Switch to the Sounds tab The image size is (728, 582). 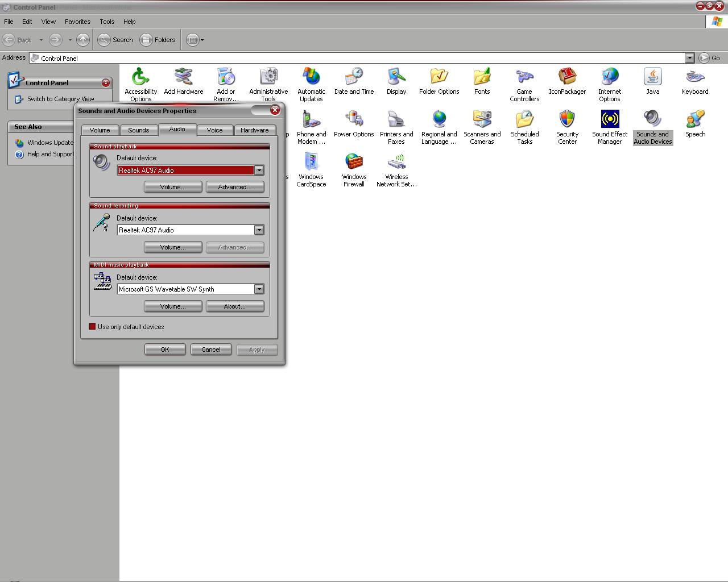tap(138, 130)
